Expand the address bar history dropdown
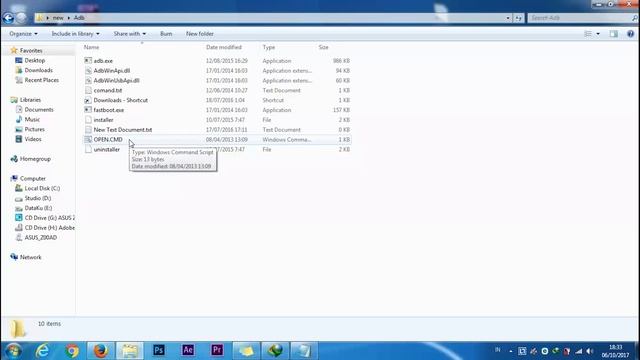Viewport: 640px width, 360px height. tap(508, 18)
